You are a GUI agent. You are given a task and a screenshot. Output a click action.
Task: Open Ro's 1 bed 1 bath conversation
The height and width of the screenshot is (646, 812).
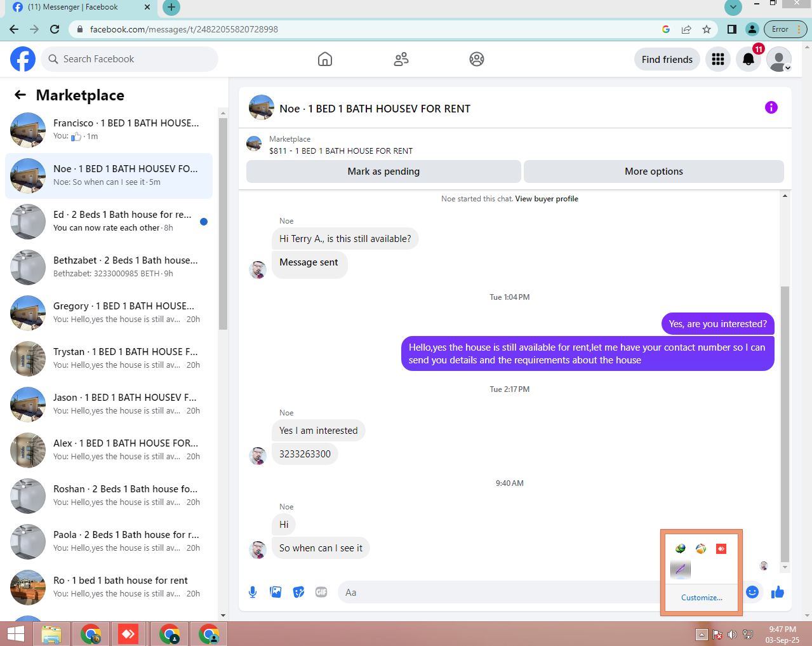click(109, 588)
